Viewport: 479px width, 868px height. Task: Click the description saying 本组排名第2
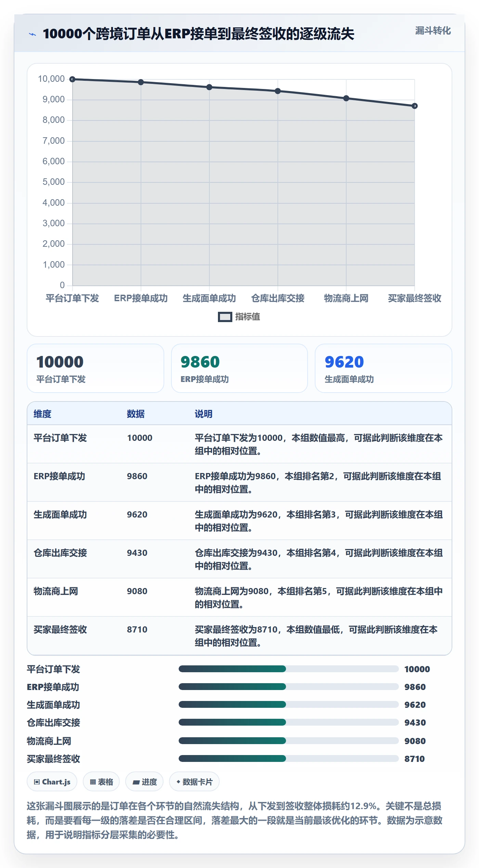point(318,483)
